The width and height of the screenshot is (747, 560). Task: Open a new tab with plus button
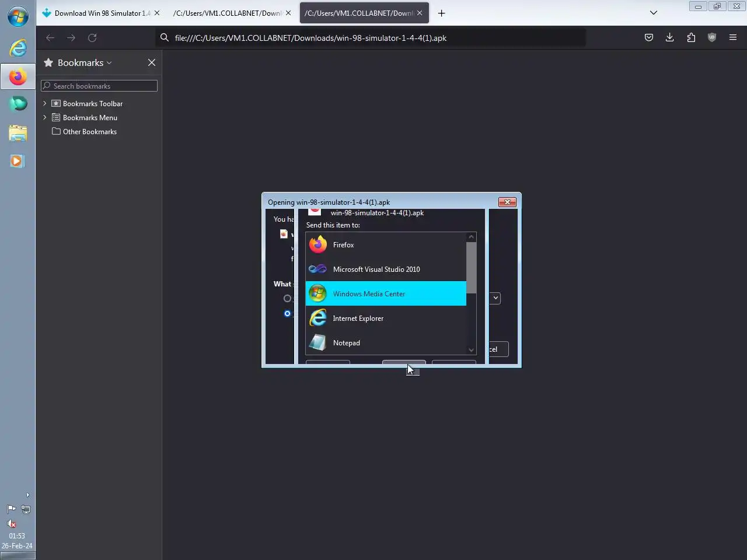pyautogui.click(x=442, y=13)
